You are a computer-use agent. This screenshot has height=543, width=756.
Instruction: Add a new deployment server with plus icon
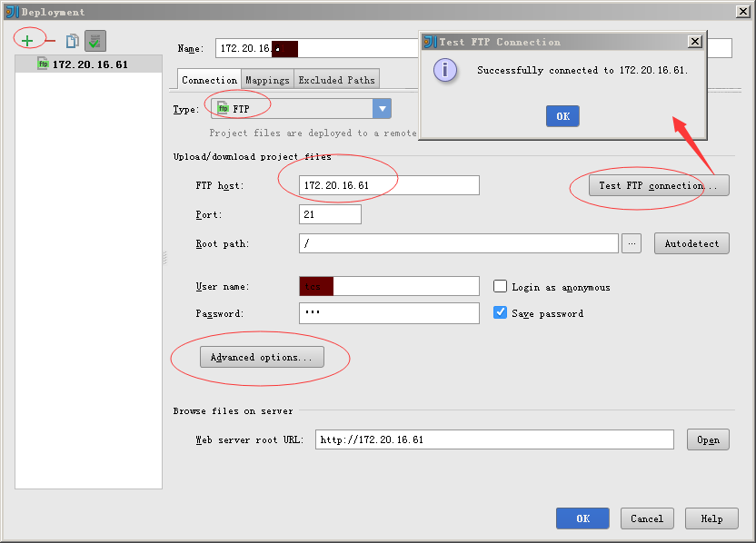coord(27,41)
